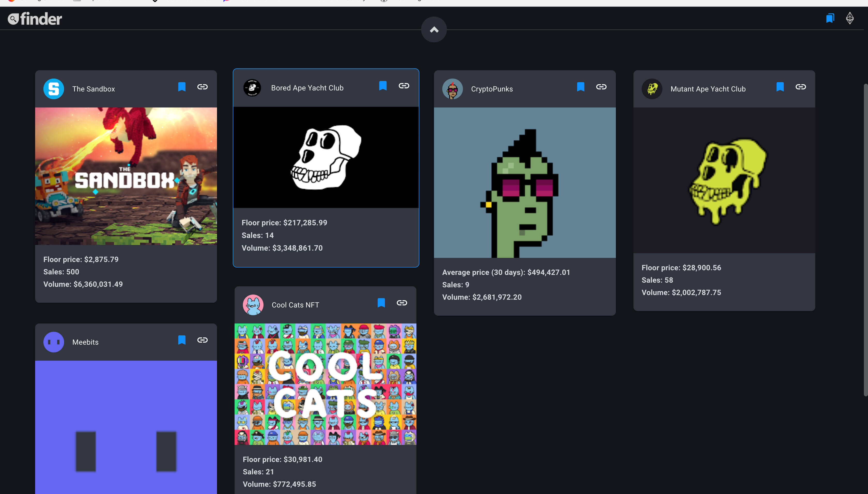Open link icon on Mutant Ape Yacht Club

(801, 87)
